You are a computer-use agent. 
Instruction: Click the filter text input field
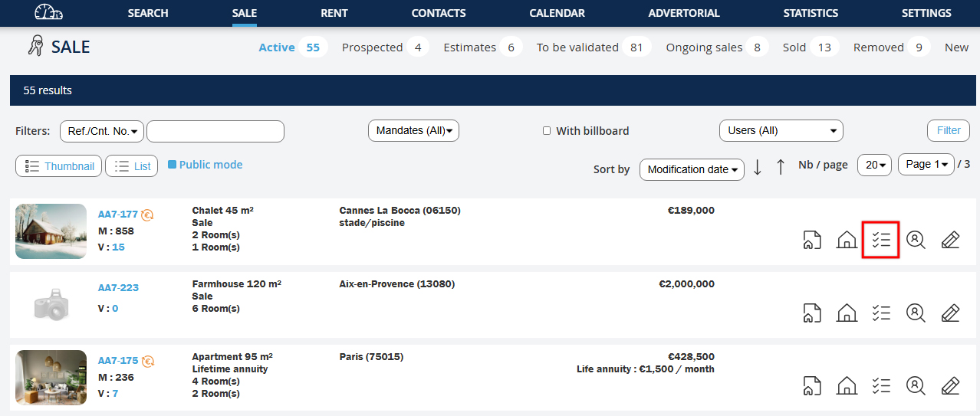215,131
